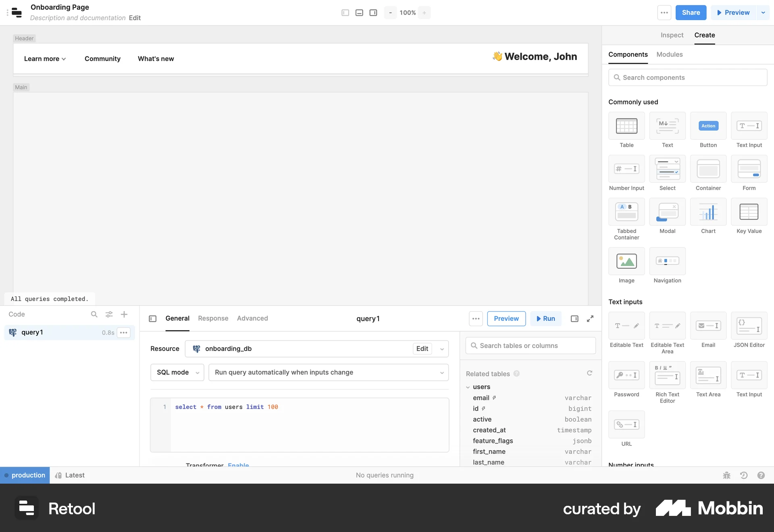Click the Search components field

pyautogui.click(x=688, y=77)
